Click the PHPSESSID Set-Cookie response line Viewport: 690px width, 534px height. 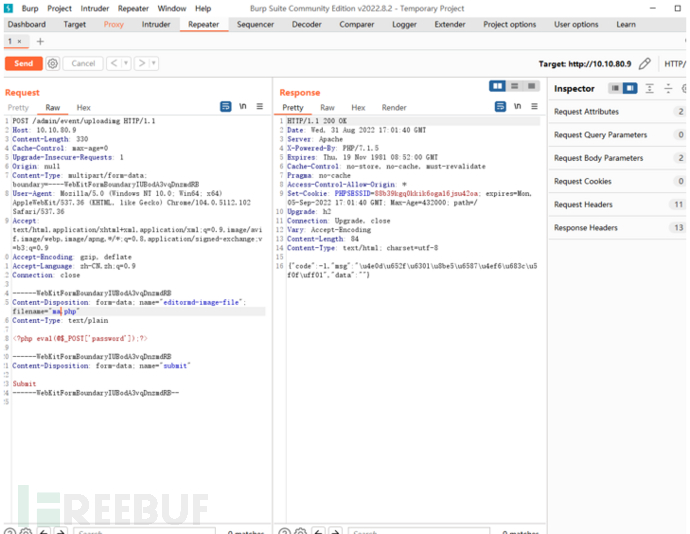409,198
